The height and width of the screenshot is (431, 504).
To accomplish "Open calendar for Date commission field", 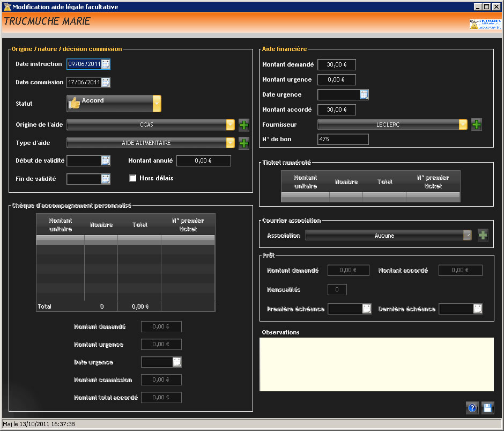I will (x=106, y=82).
